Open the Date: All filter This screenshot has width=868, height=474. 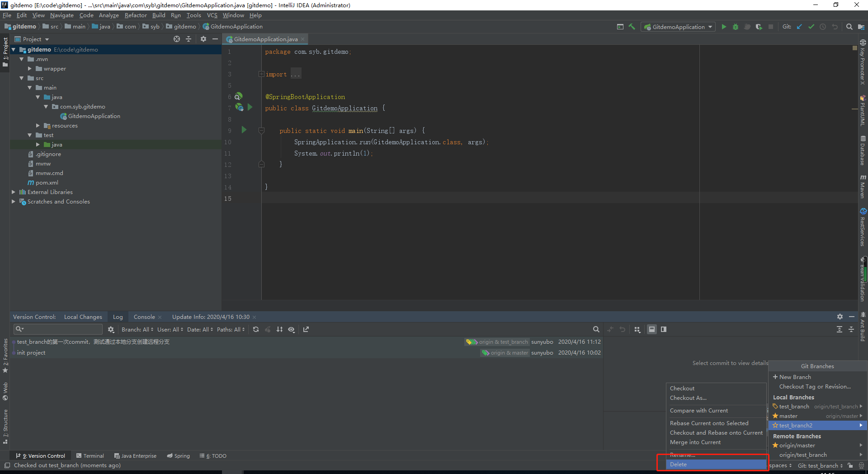coord(200,329)
